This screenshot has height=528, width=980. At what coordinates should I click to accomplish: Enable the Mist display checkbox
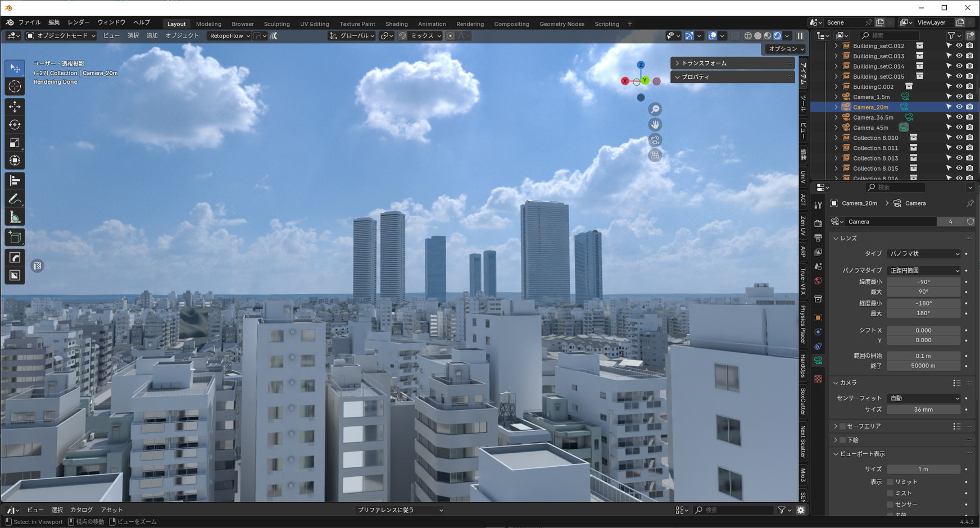(x=890, y=493)
